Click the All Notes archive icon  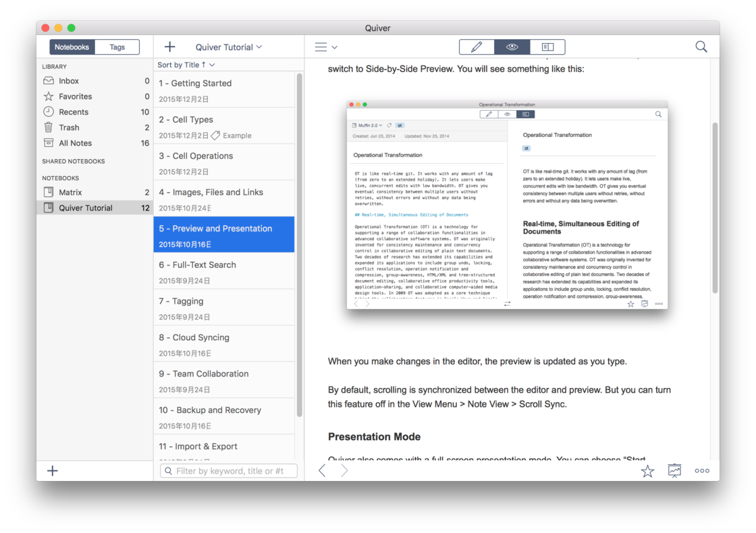[x=49, y=143]
